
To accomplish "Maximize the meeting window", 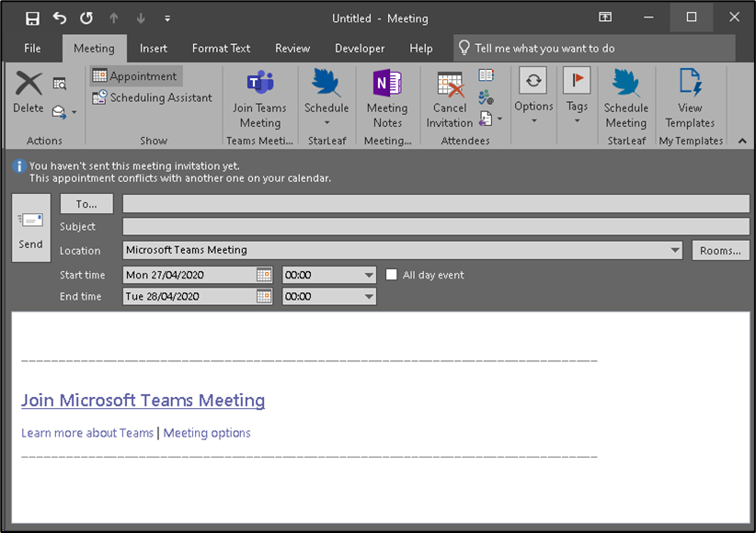I will point(692,17).
